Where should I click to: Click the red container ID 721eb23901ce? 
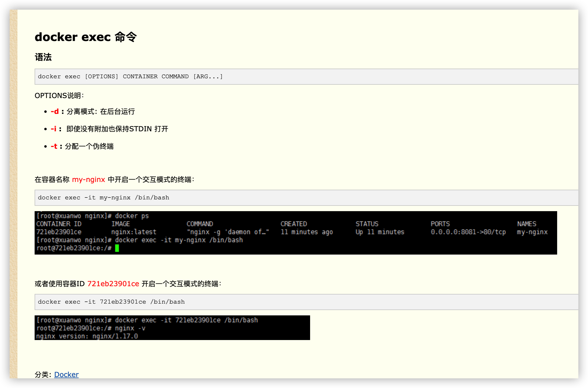(x=113, y=283)
